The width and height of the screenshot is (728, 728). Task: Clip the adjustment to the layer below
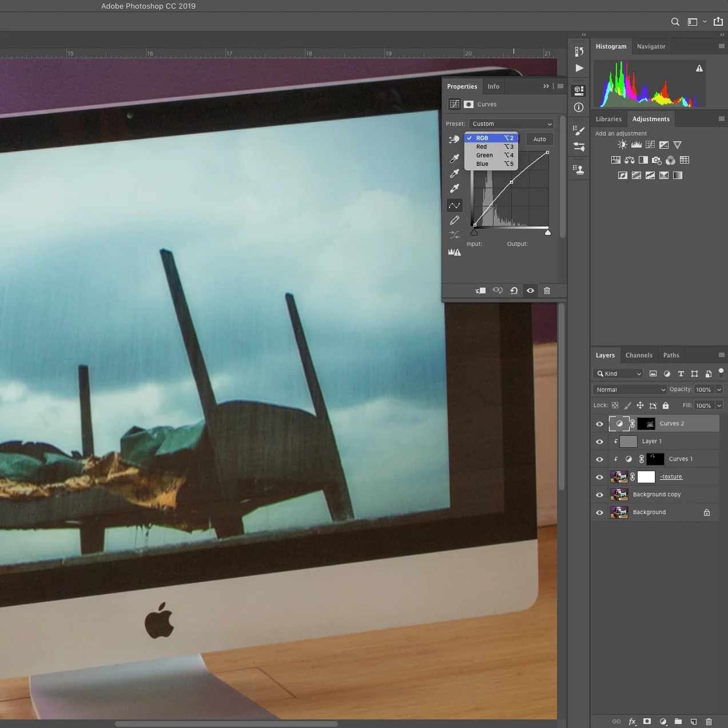point(480,291)
